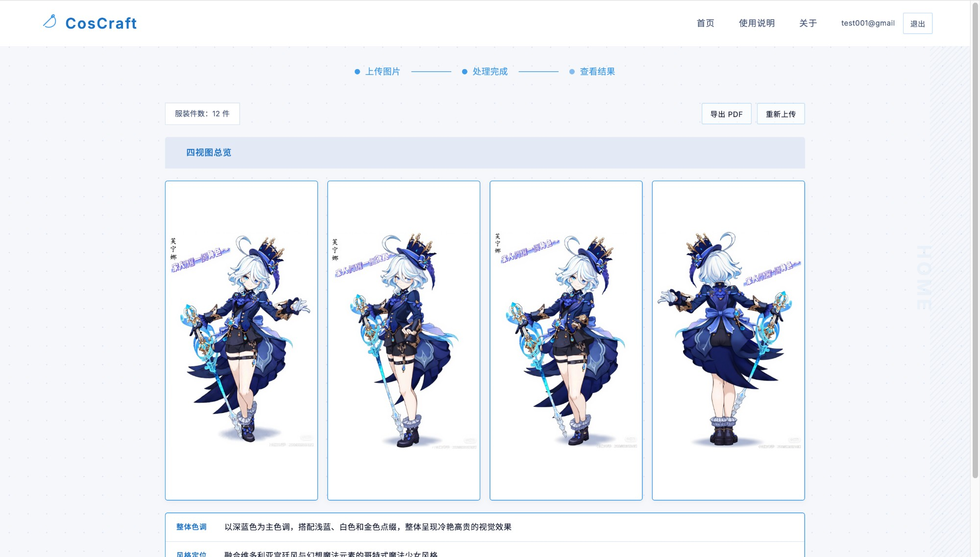980x557 pixels.
Task: Click the test001@gmail account label
Action: [x=868, y=23]
